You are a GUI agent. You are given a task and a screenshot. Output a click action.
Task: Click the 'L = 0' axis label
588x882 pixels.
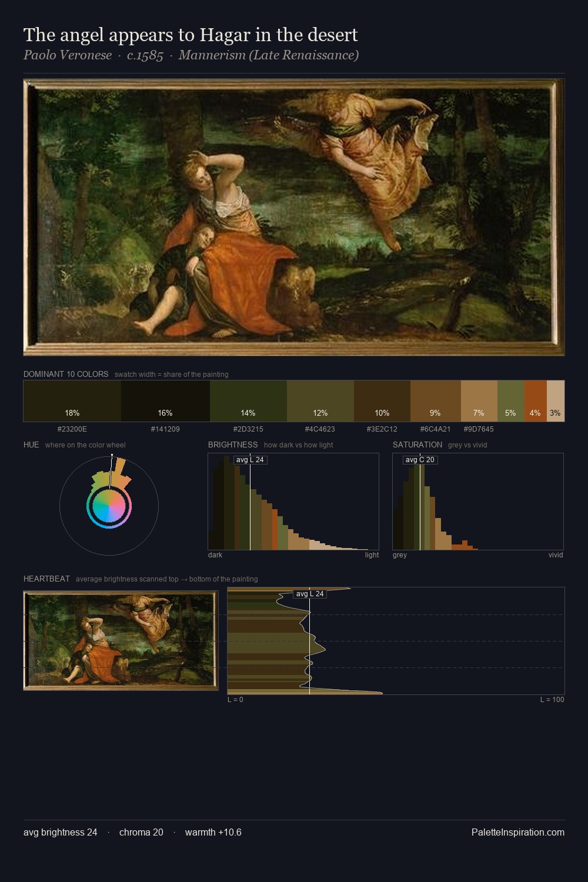[235, 700]
